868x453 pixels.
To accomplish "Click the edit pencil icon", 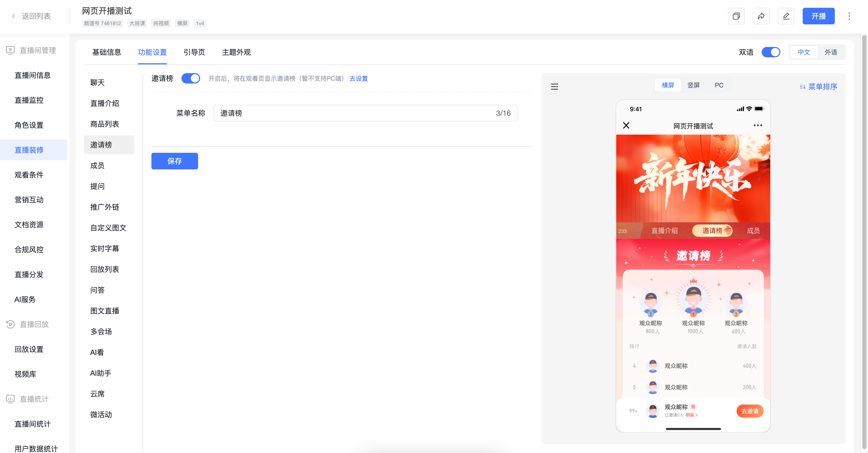I will click(786, 16).
